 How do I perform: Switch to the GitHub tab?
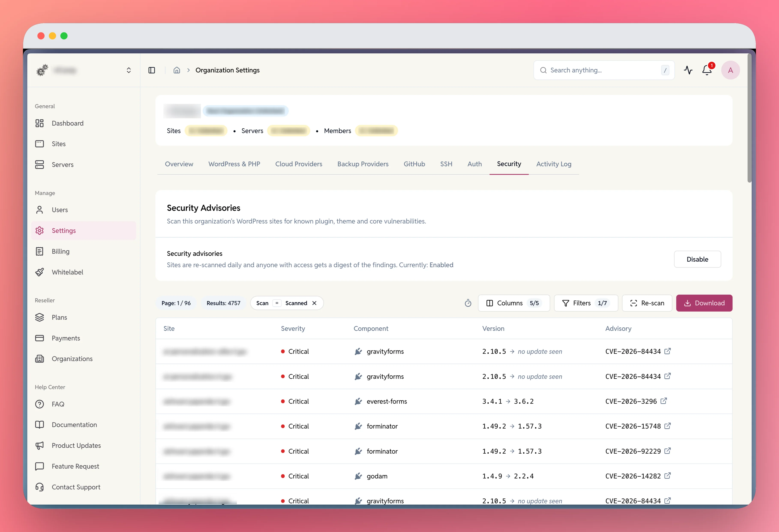414,164
